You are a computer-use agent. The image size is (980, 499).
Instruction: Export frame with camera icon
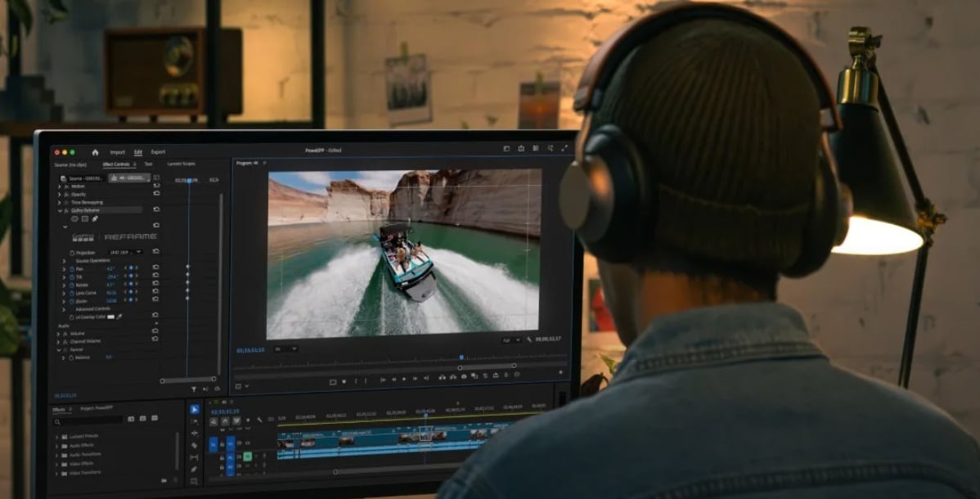464,376
